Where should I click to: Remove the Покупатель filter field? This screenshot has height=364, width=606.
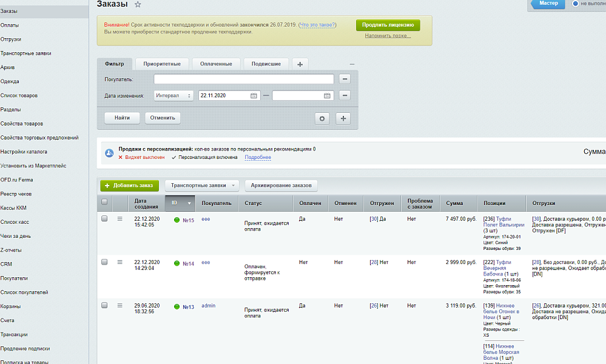[x=344, y=79]
